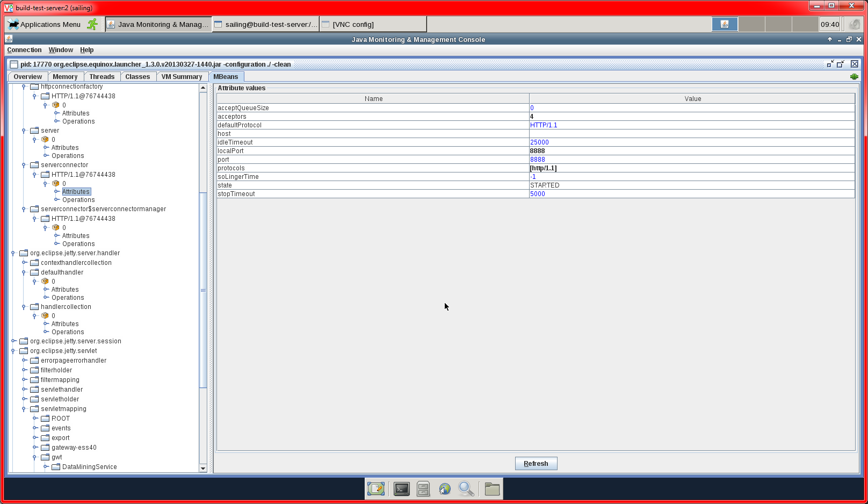This screenshot has width=868, height=504.
Task: Open the home folder icon in dock
Action: pos(492,489)
